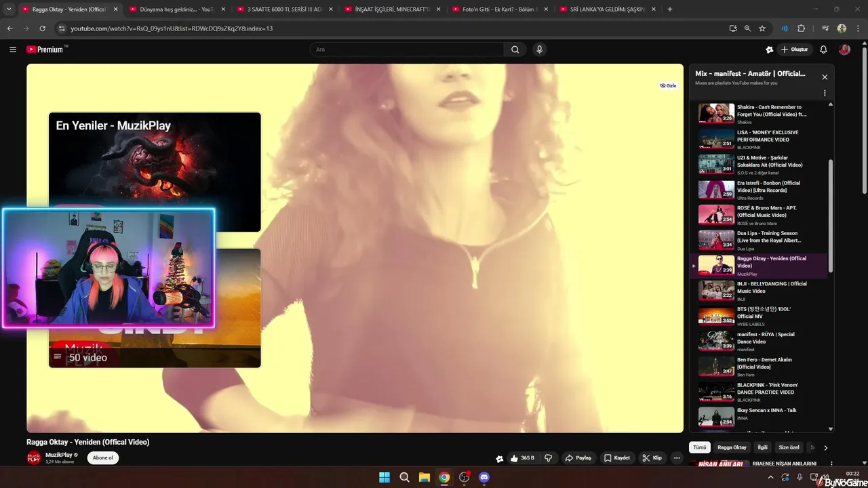Bookmark this page with star icon
868x488 pixels.
(762, 28)
